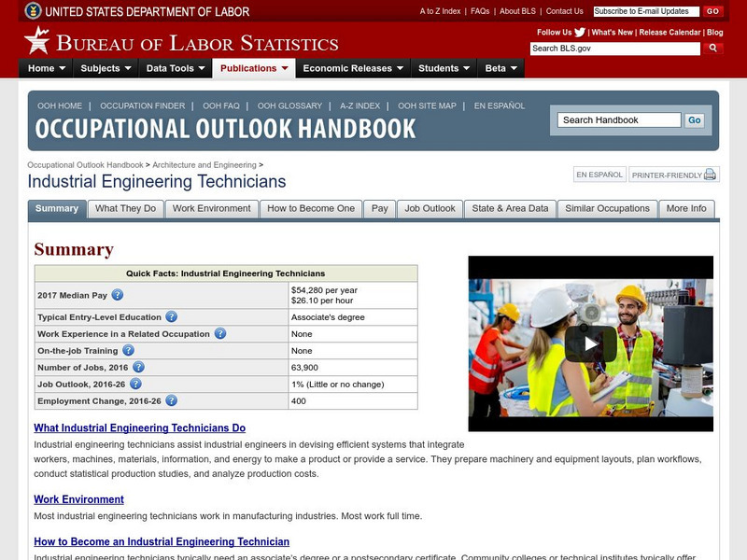The width and height of the screenshot is (747, 560).
Task: Click Architecture and Engineering breadcrumb link
Action: 204,165
